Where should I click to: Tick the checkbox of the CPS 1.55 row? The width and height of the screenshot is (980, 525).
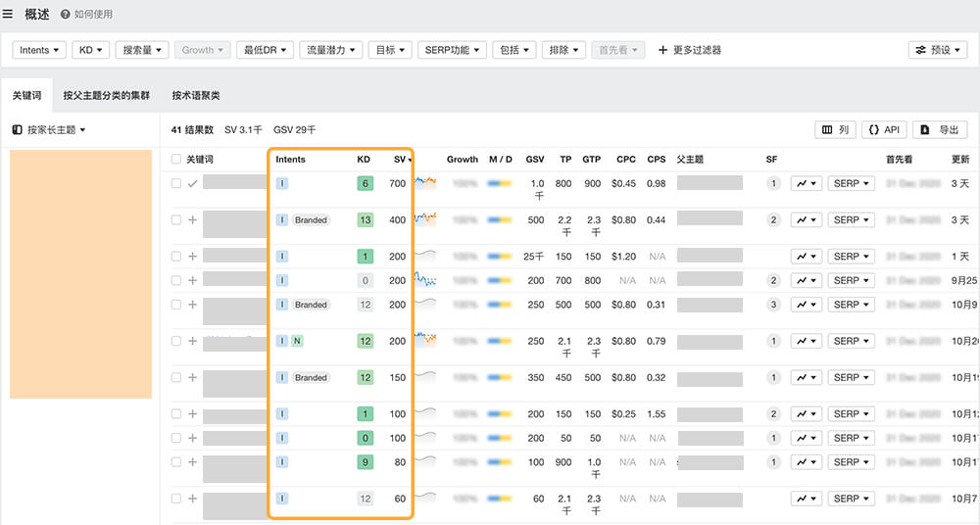pos(176,413)
